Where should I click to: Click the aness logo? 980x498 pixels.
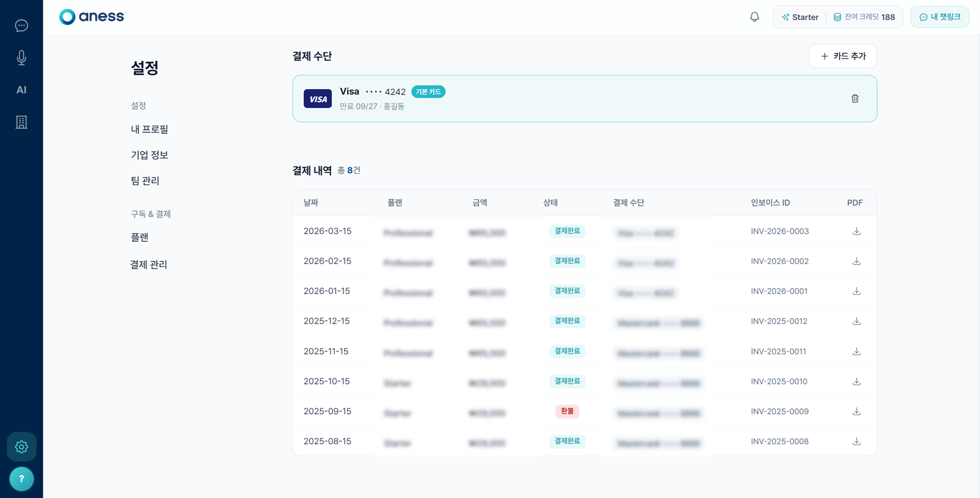(x=92, y=17)
